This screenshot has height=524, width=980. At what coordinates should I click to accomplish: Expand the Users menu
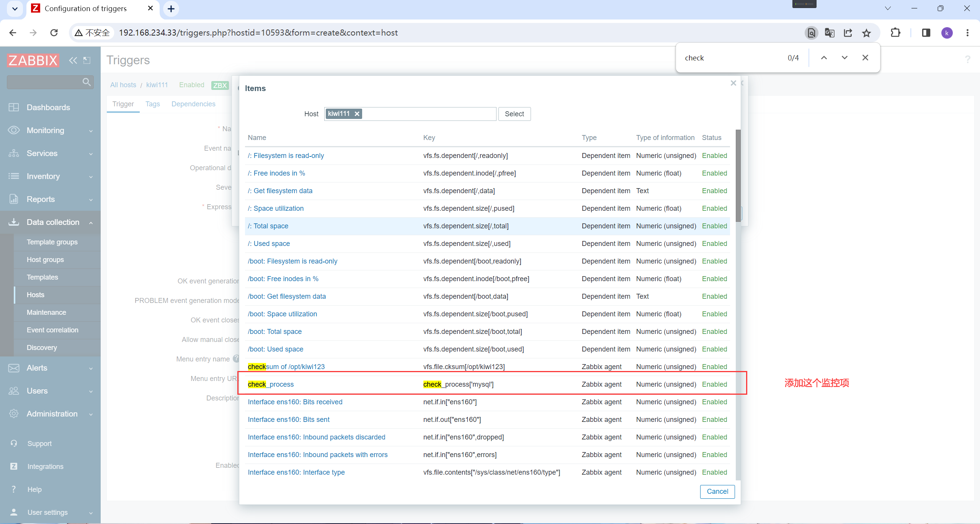click(x=50, y=391)
